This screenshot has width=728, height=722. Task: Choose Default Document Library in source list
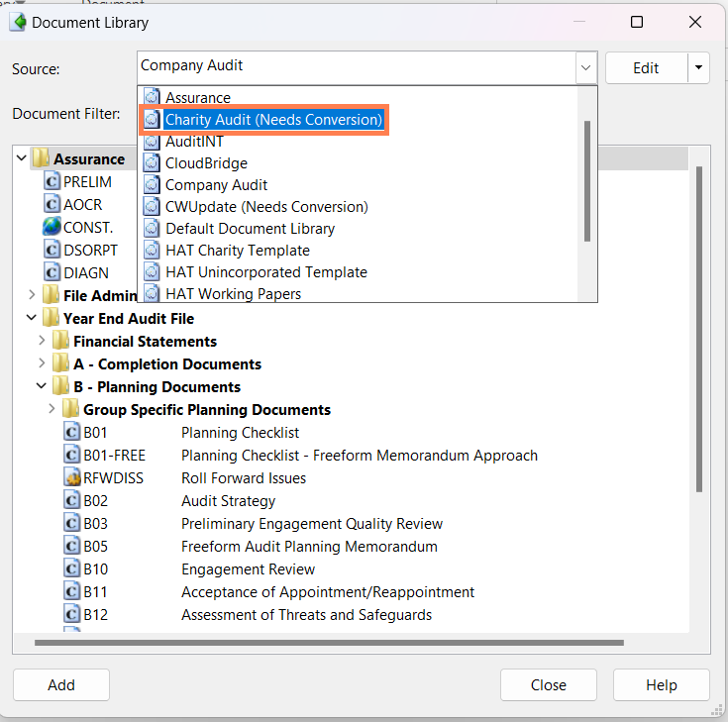point(250,229)
